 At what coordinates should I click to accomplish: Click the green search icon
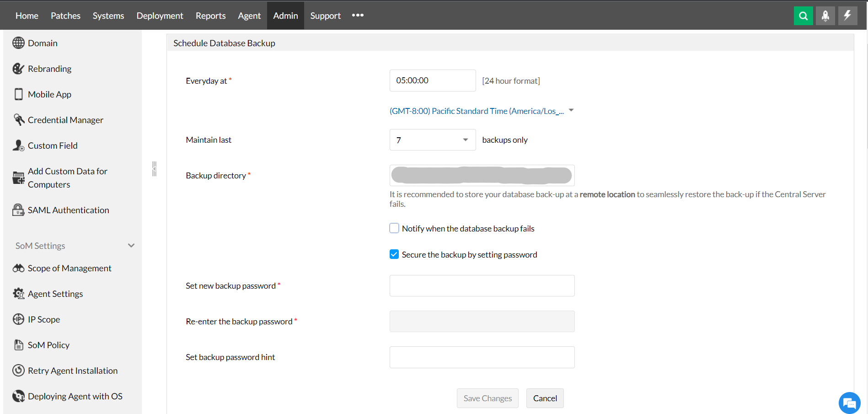(x=803, y=16)
